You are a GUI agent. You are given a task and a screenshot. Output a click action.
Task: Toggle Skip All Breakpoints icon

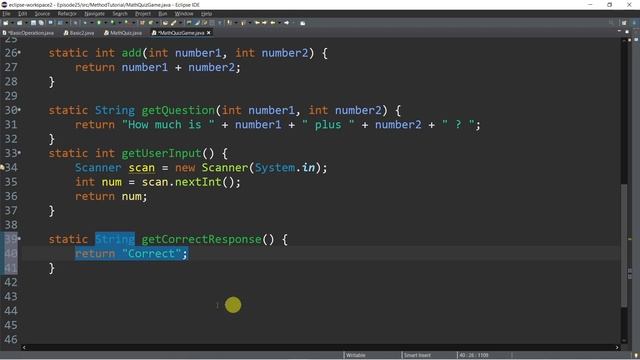coord(76,23)
